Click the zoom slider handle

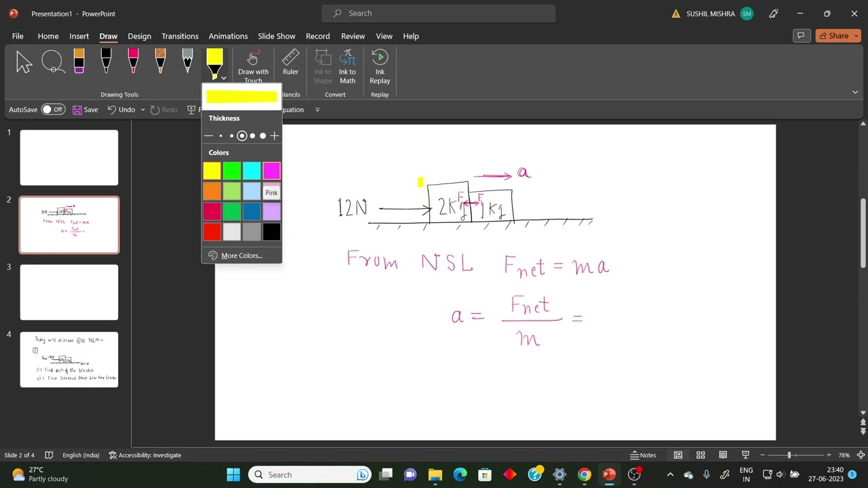pos(789,455)
